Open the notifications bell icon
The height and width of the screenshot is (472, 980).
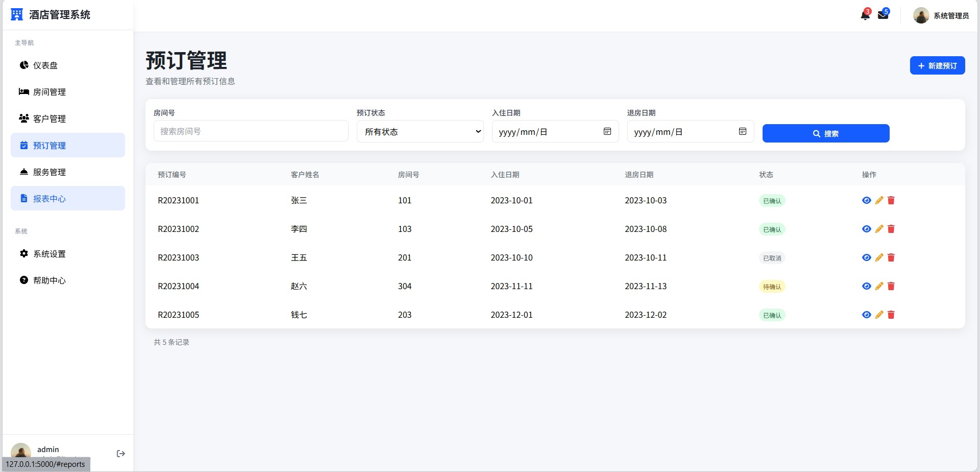pos(865,15)
